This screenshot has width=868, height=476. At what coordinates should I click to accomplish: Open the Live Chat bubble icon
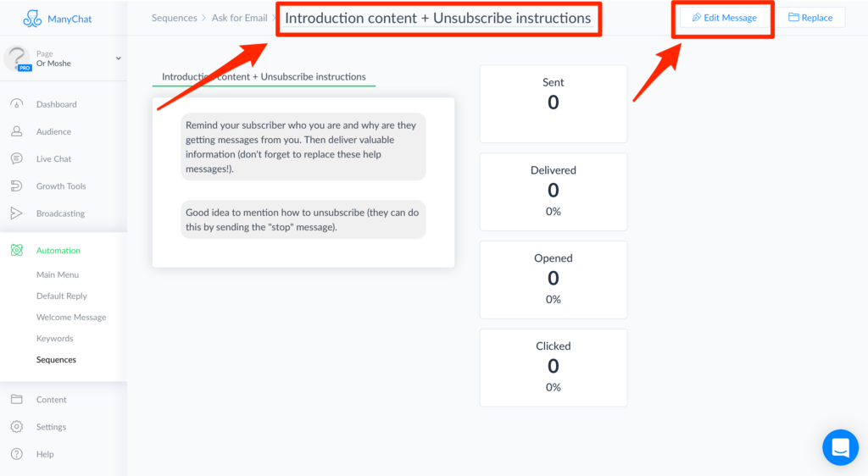pos(17,158)
